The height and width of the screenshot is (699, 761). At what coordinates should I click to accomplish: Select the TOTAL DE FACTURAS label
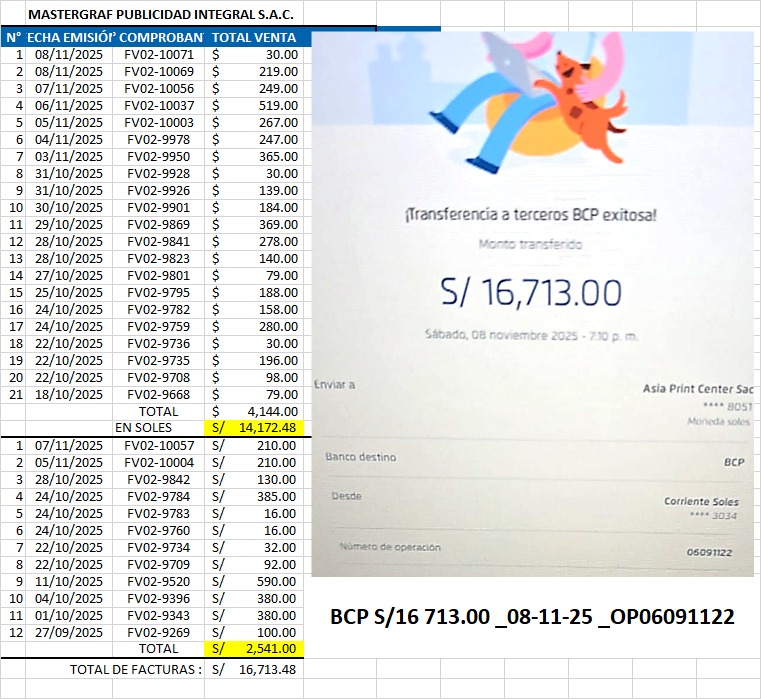136,669
